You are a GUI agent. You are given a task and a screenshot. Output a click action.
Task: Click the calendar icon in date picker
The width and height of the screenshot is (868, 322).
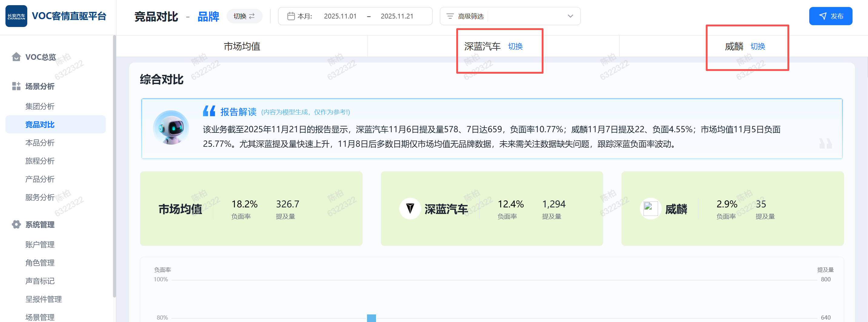pos(291,16)
